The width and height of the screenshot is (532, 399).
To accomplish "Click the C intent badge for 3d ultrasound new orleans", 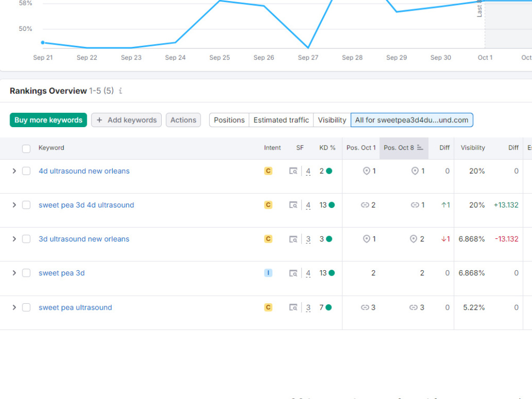I will click(x=268, y=239).
